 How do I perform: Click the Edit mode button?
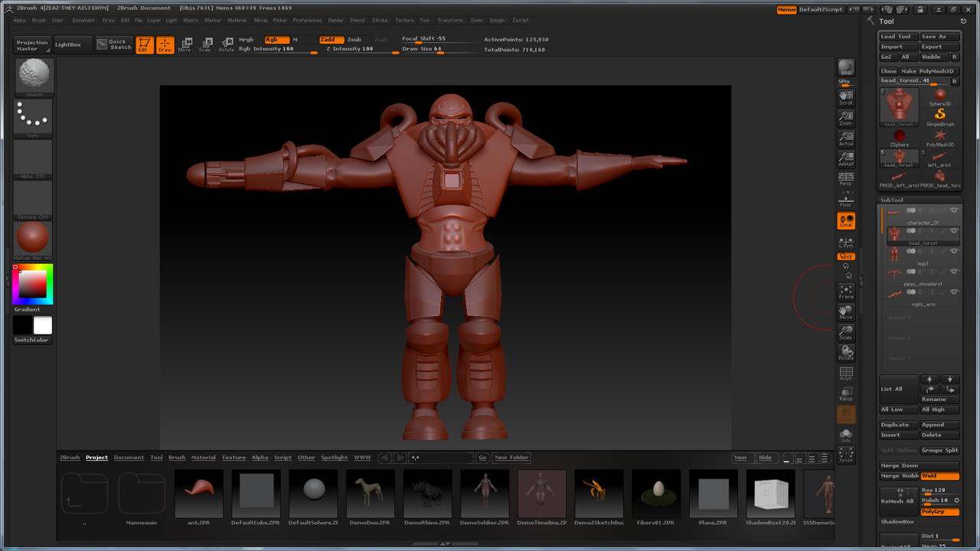click(145, 45)
